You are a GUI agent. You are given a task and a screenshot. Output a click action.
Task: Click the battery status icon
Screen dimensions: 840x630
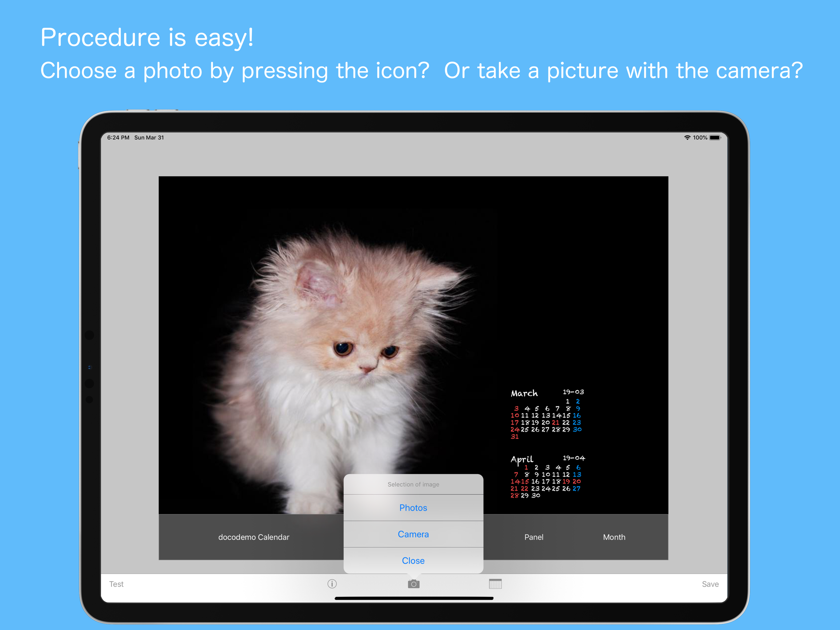pyautogui.click(x=715, y=138)
